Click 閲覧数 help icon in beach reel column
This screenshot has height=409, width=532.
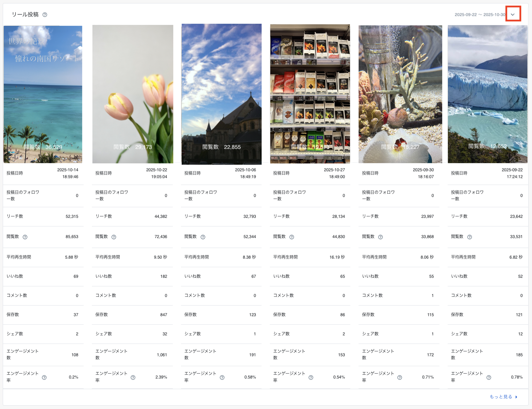25,237
